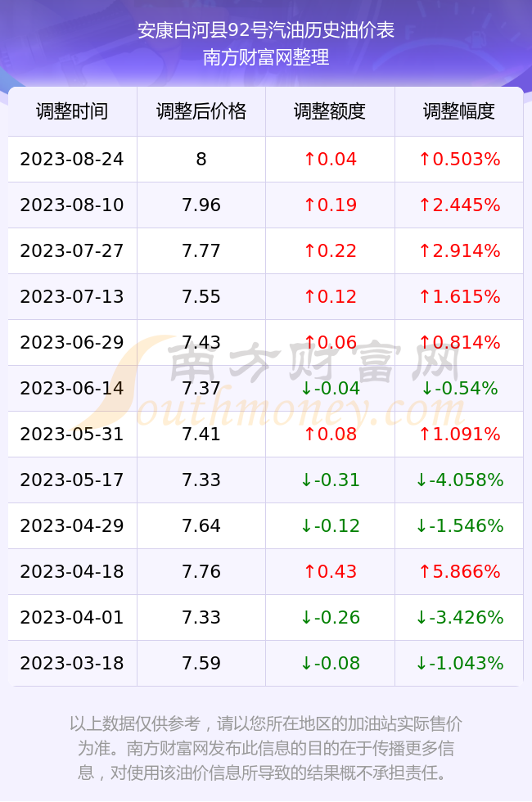Select the 2023-07-13 date cell
The image size is (532, 802).
72,296
